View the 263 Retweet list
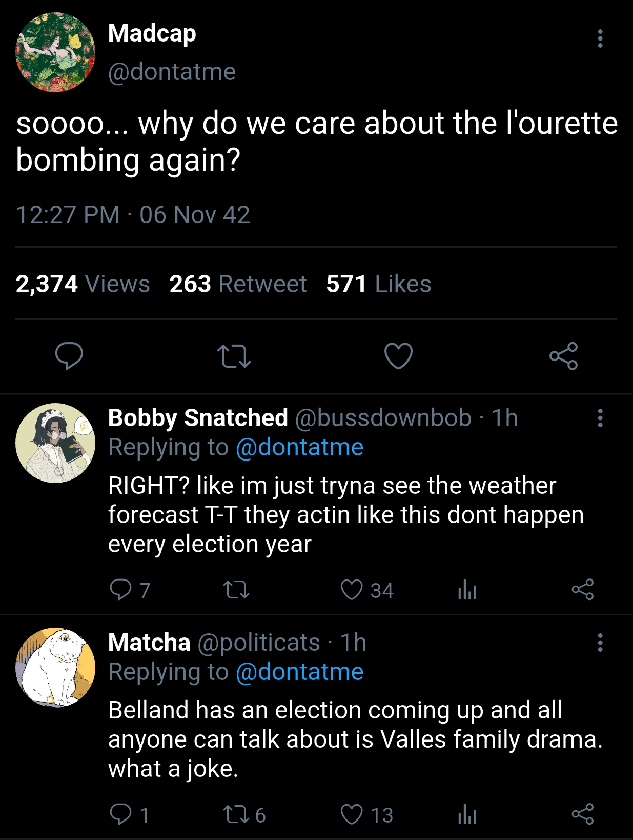 238,284
